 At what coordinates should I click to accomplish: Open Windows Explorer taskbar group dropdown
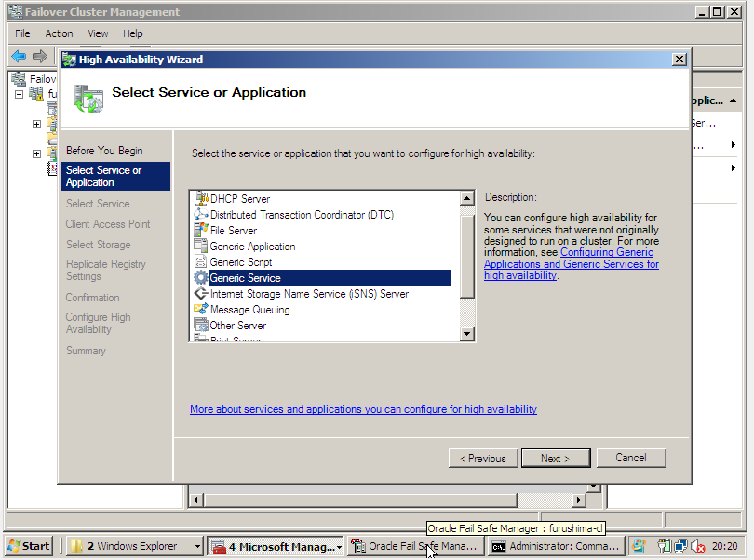[x=197, y=547]
